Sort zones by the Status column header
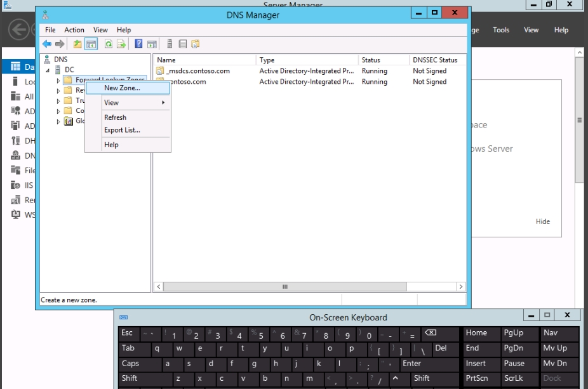 [x=384, y=60]
